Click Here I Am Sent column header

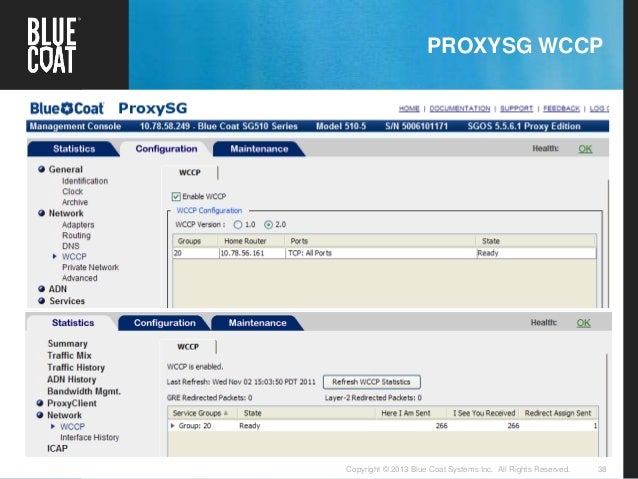(411, 413)
